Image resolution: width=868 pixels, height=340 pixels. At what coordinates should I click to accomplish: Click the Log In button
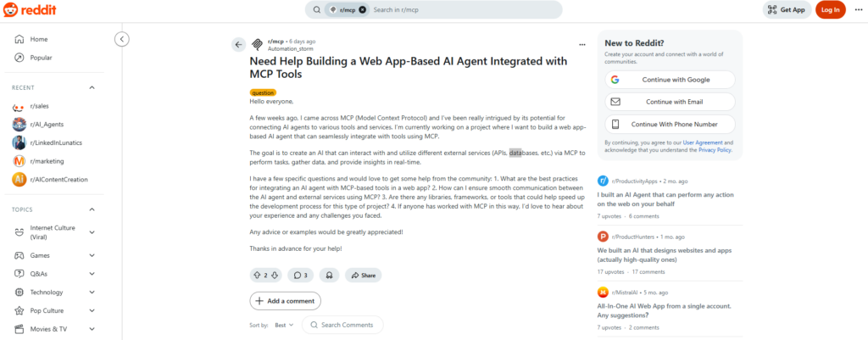click(830, 9)
